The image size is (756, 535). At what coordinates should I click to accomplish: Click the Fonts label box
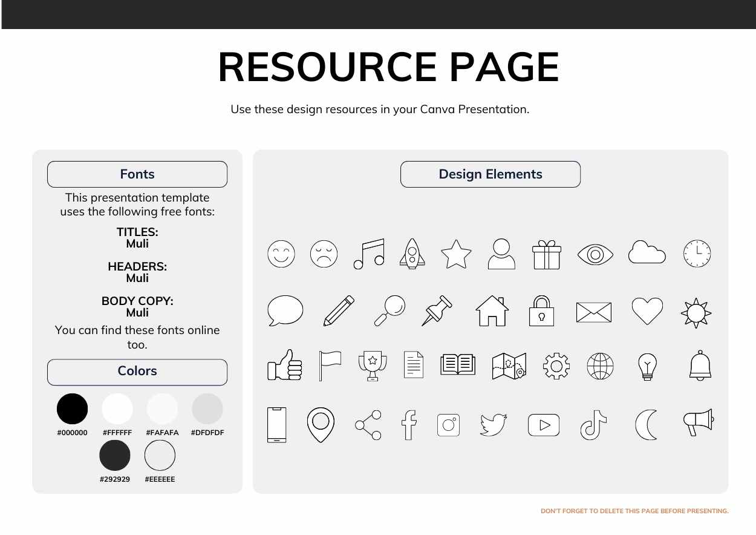click(137, 174)
